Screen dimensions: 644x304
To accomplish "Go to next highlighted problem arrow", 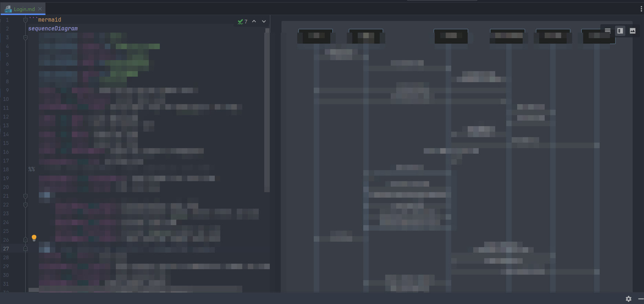I will 264,21.
